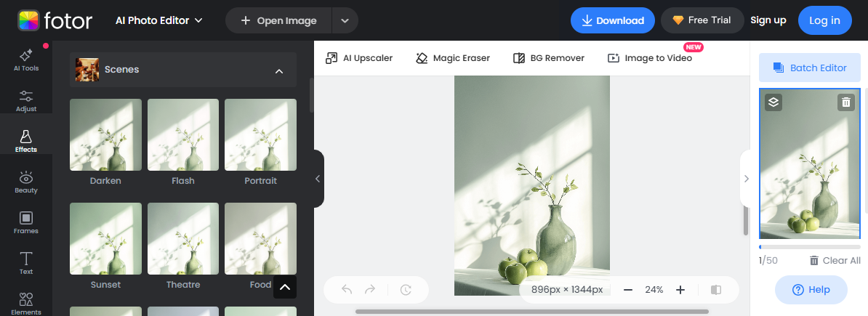This screenshot has width=868, height=316.
Task: Select the Beauty tool in sidebar
Action: pos(26,182)
